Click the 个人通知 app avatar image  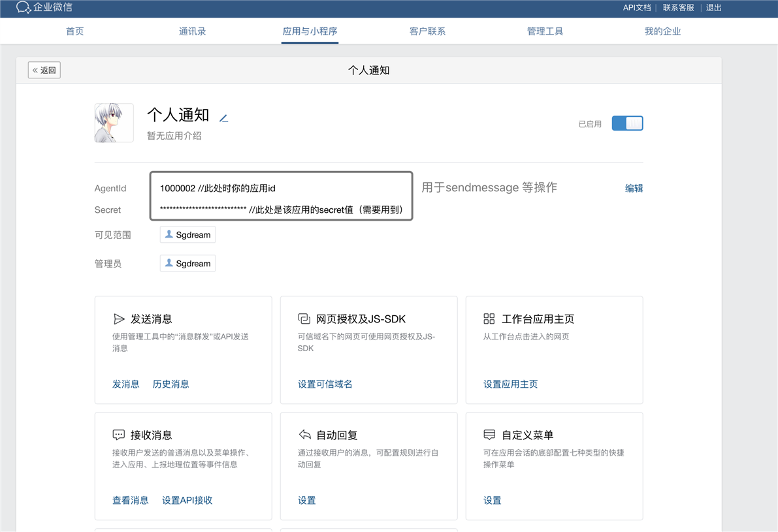click(114, 123)
